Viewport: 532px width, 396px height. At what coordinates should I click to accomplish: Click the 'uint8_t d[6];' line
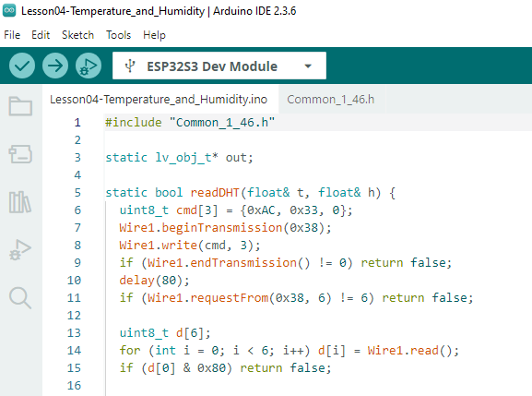165,333
